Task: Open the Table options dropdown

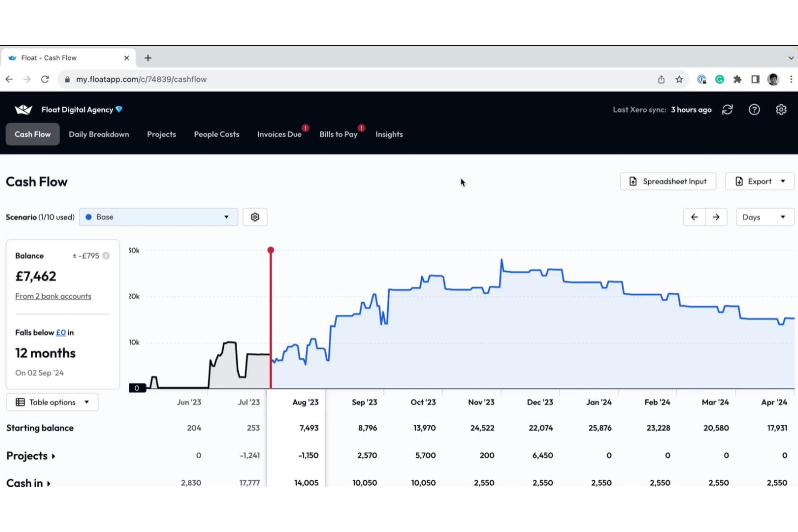Action: pos(52,402)
